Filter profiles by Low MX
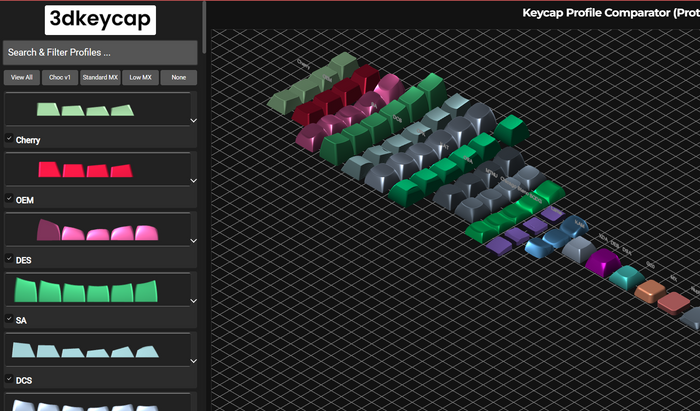700x411 pixels. [140, 77]
